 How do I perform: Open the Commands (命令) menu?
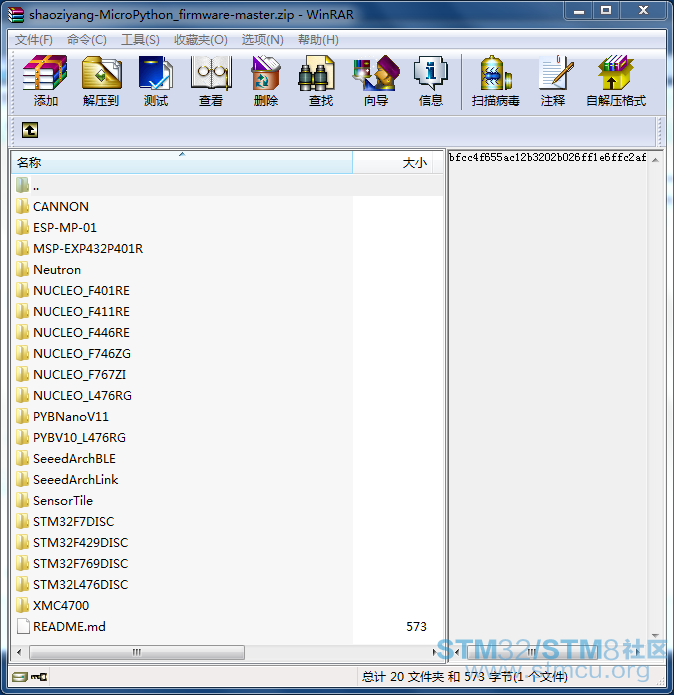[x=86, y=40]
